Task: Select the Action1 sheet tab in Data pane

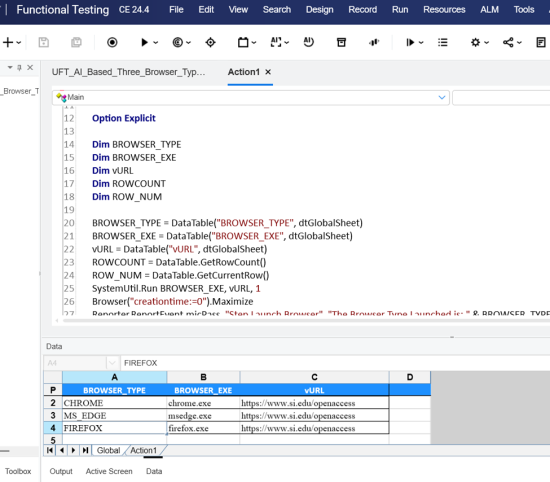Action: tap(144, 450)
